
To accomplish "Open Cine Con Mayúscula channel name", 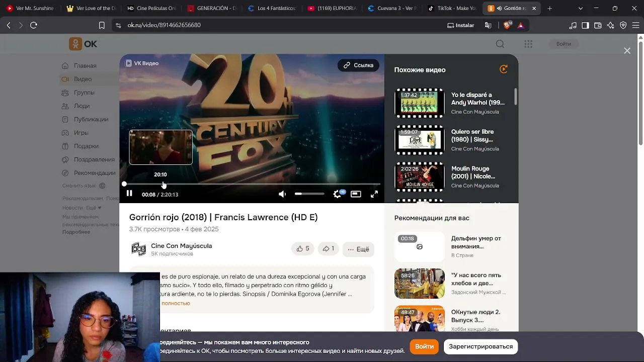I will [x=181, y=246].
